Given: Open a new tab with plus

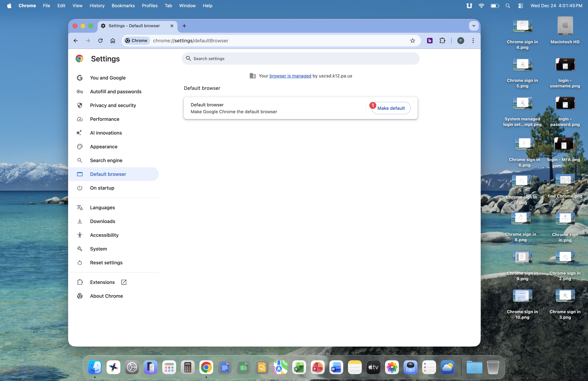Looking at the screenshot, I should pos(184,26).
